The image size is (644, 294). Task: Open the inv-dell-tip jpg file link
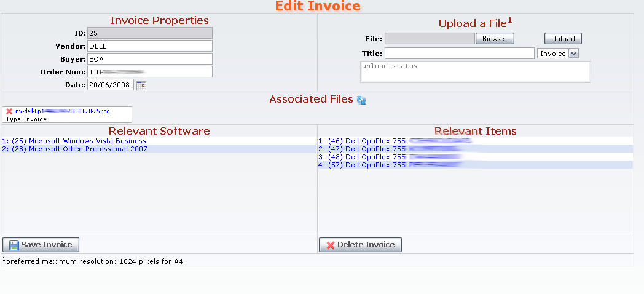pos(62,111)
